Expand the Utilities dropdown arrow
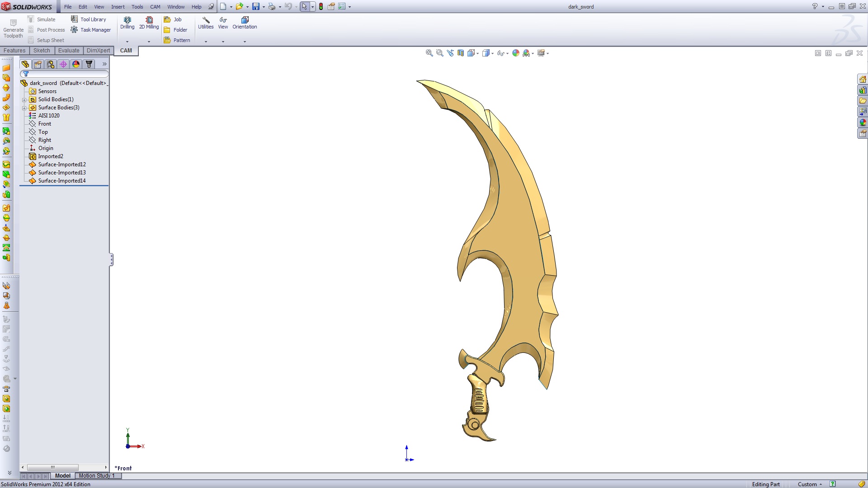This screenshot has height=488, width=868. tap(206, 42)
